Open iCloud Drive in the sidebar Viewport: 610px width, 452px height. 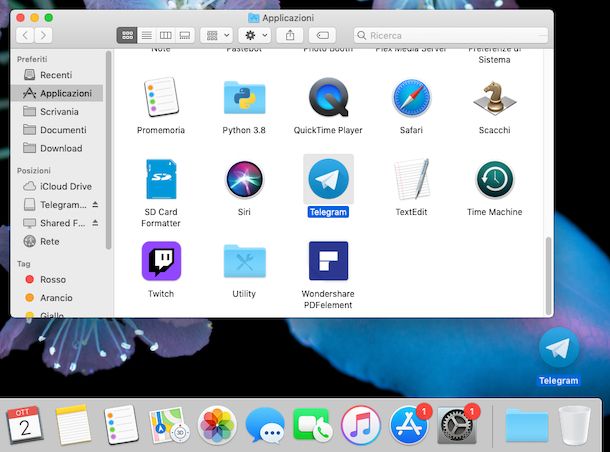pos(57,186)
